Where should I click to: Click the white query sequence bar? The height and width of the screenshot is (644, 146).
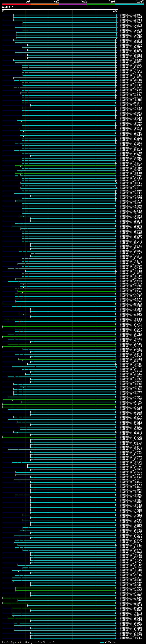[x=60, y=10]
